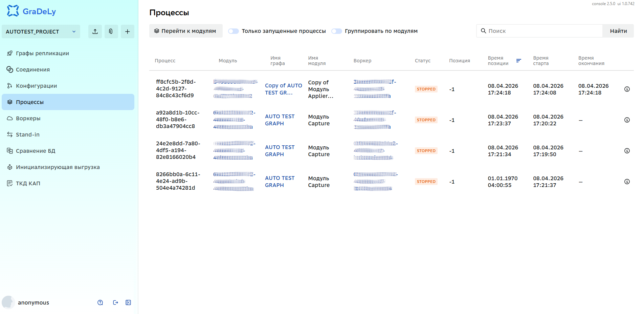Screen dimensions: 644x314
Task: Select Процессы in the sidebar
Action: (x=68, y=102)
